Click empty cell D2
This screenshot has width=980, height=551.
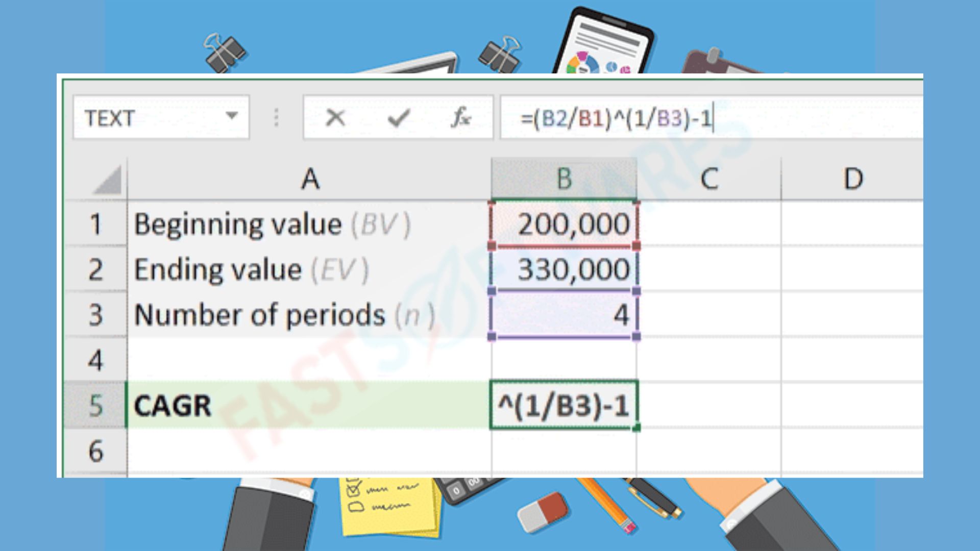852,269
